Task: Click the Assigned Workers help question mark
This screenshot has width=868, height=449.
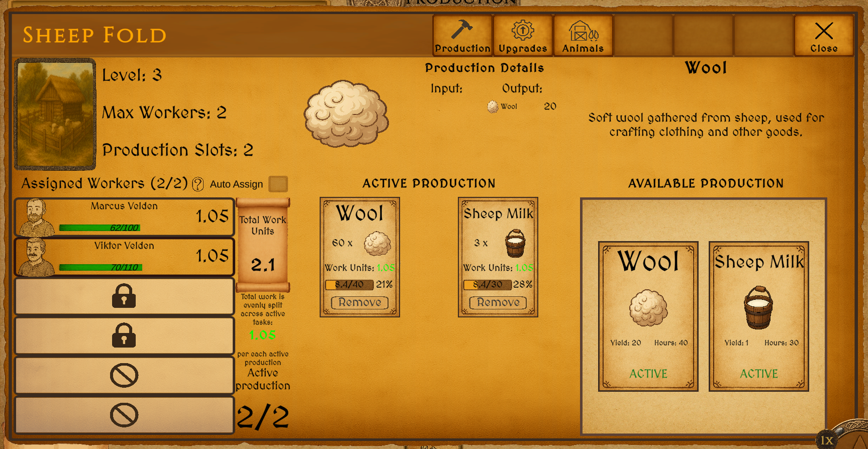Action: [x=198, y=184]
